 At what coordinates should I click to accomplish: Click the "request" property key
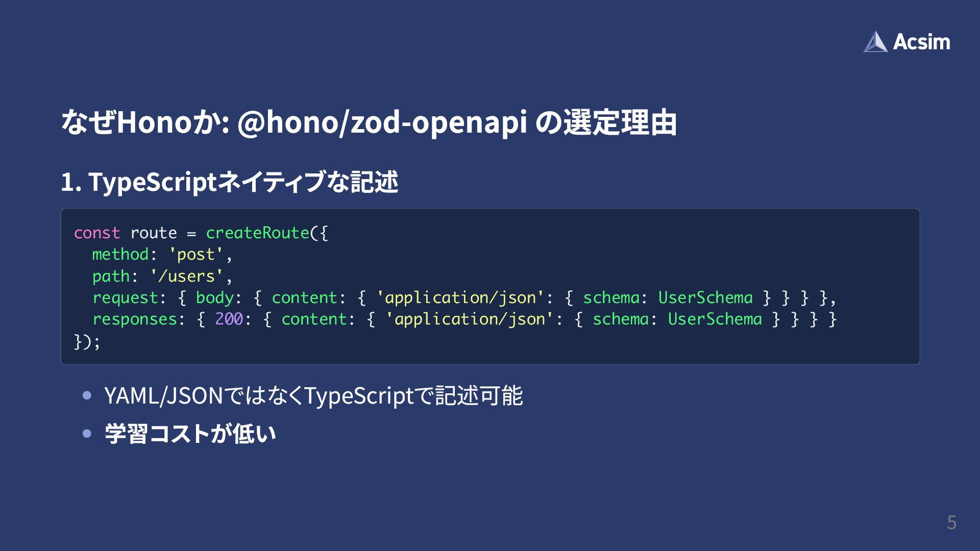[x=125, y=297]
